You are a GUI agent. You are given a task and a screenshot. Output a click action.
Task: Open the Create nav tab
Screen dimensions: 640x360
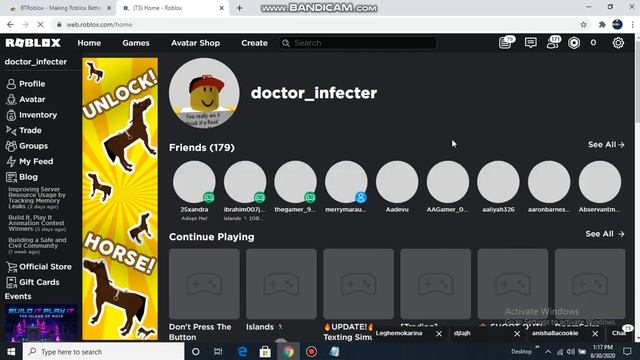point(254,43)
